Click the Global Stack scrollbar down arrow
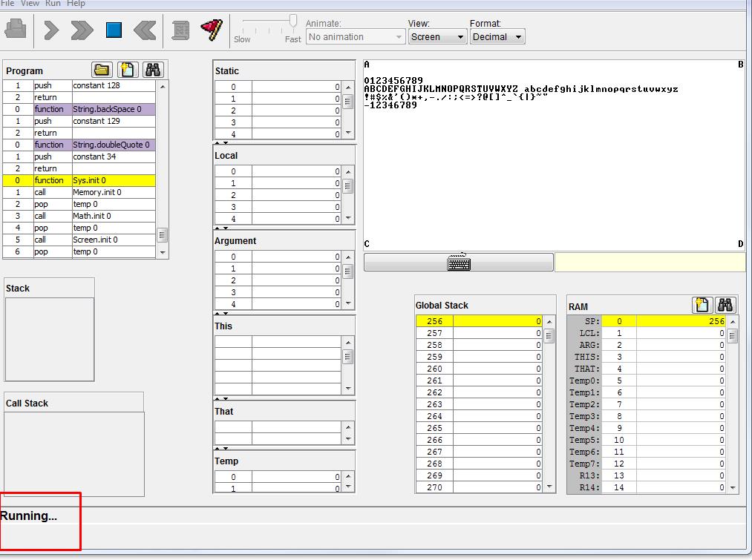The height and width of the screenshot is (560, 752). click(549, 487)
